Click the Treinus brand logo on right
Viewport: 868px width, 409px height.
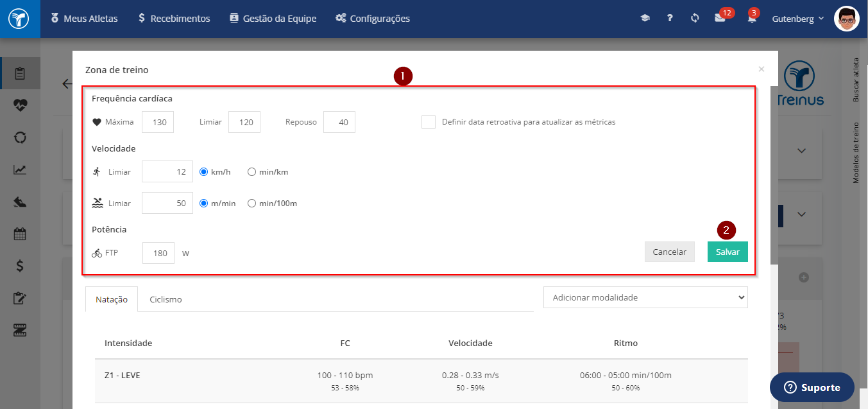pyautogui.click(x=800, y=83)
